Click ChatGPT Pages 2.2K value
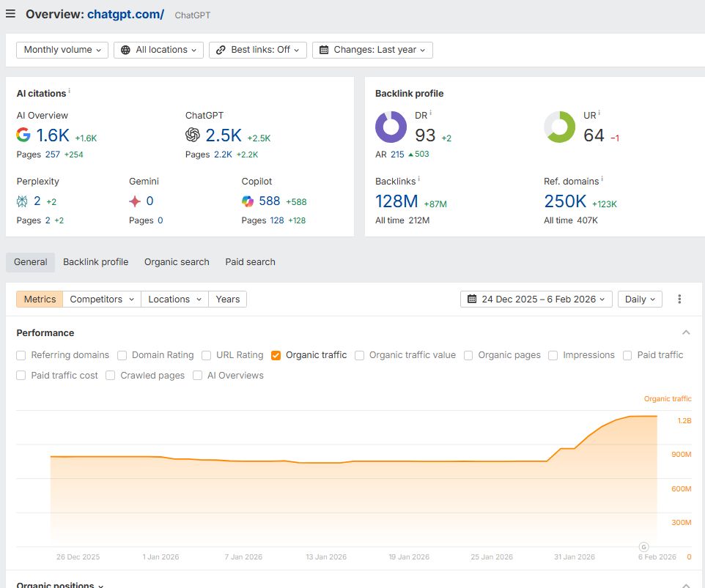This screenshot has width=705, height=588. [x=223, y=155]
